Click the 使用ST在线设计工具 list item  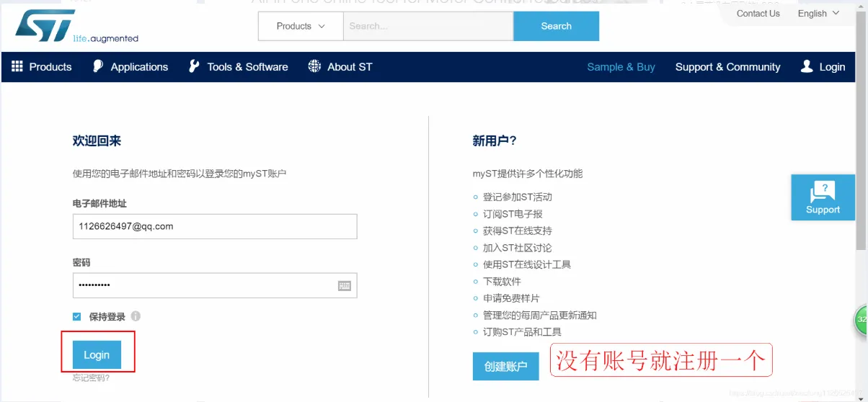pyautogui.click(x=527, y=264)
